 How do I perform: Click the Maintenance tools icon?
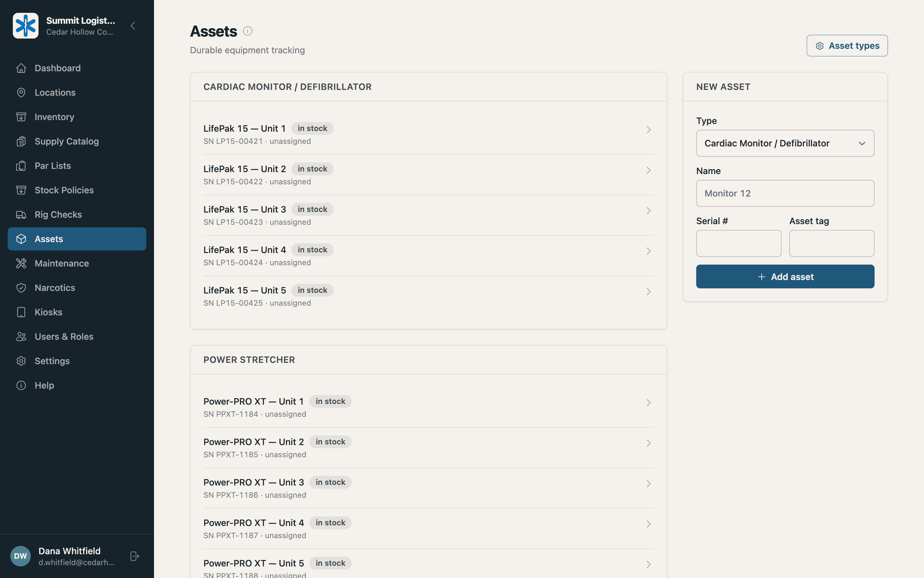(x=21, y=263)
